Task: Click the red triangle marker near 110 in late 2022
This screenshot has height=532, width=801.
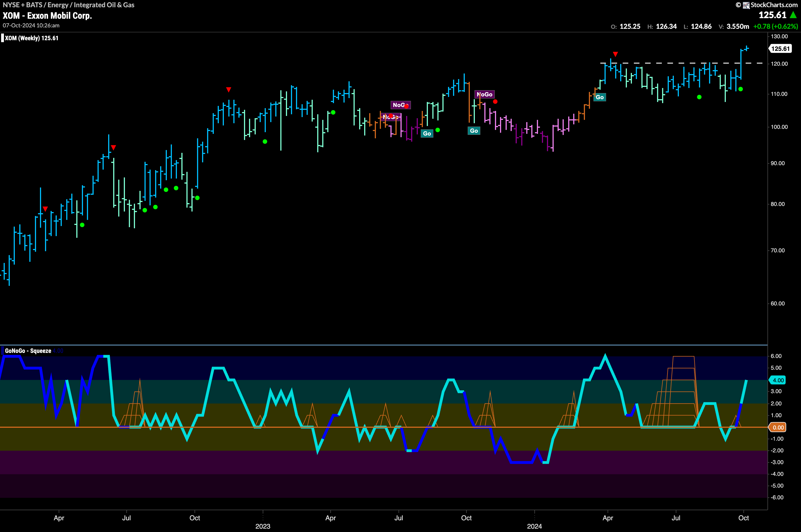Action: (229, 90)
